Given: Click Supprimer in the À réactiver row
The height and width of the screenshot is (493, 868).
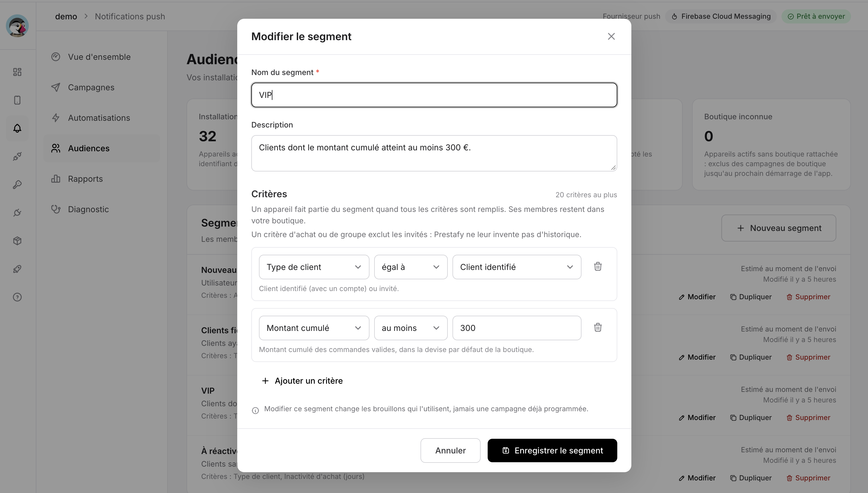Looking at the screenshot, I should click(x=808, y=478).
